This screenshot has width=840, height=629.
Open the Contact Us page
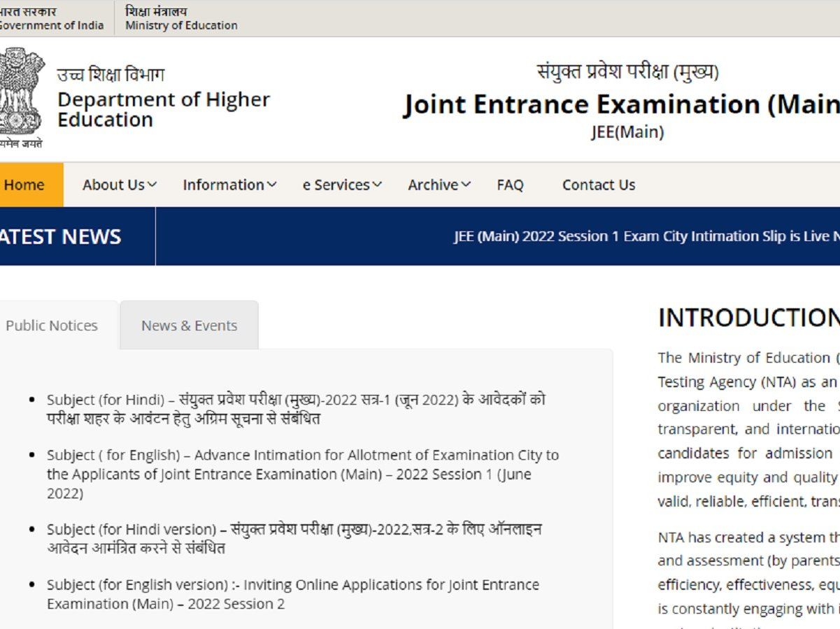pyautogui.click(x=598, y=185)
